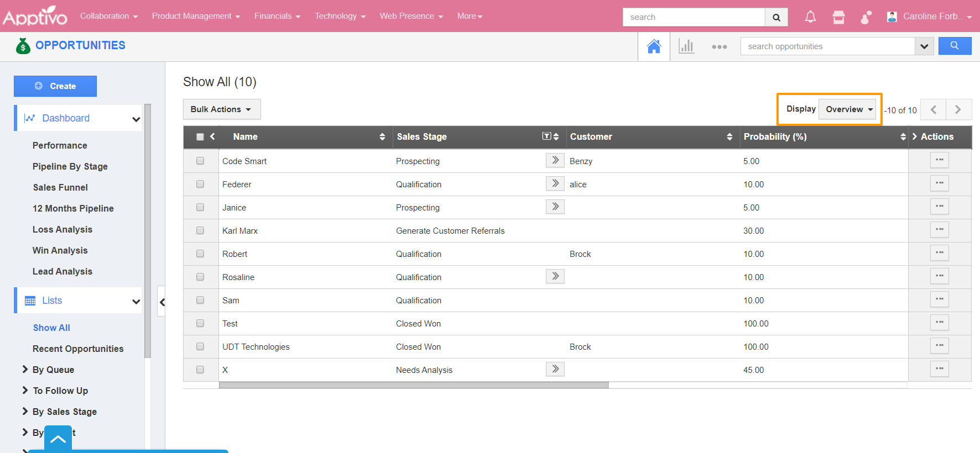Open the app store icon in header
The image size is (980, 453).
tap(838, 17)
